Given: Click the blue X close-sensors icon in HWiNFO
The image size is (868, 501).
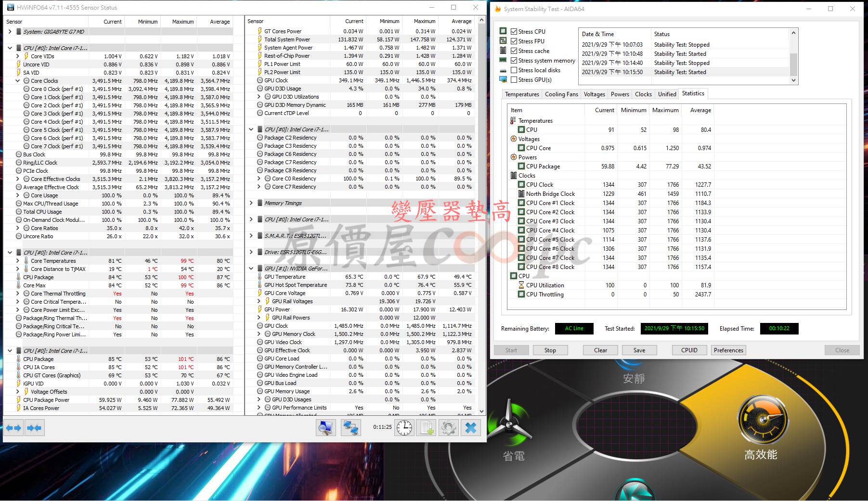Looking at the screenshot, I should pyautogui.click(x=471, y=427).
